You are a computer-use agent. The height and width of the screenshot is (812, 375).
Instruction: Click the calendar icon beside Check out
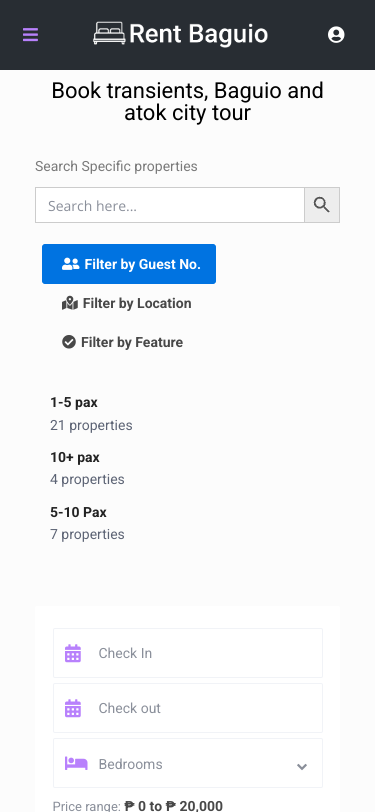73,708
